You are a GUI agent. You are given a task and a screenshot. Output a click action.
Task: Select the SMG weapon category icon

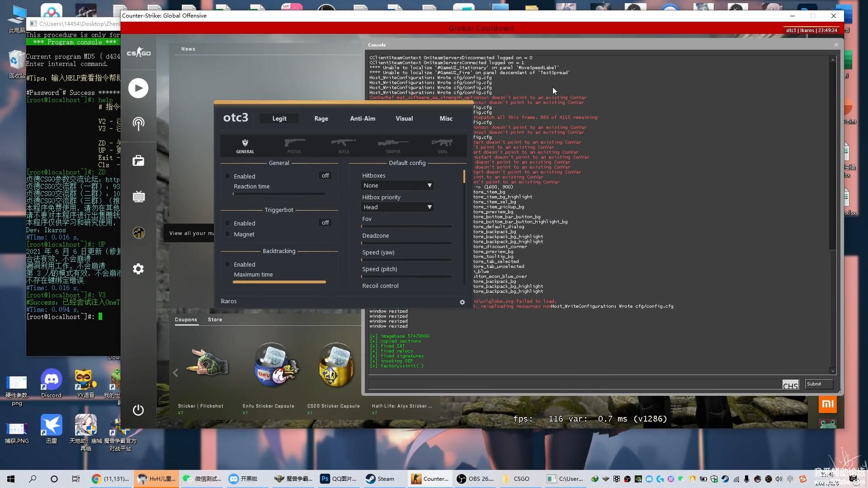pos(442,146)
